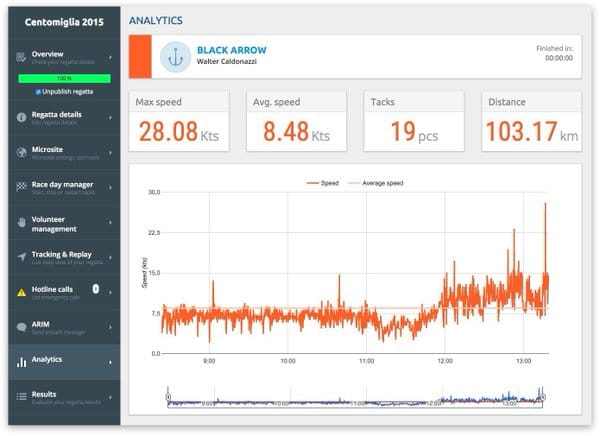Toggle the Speed series in chart legend
Screen dimensions: 600x436
pyautogui.click(x=317, y=183)
